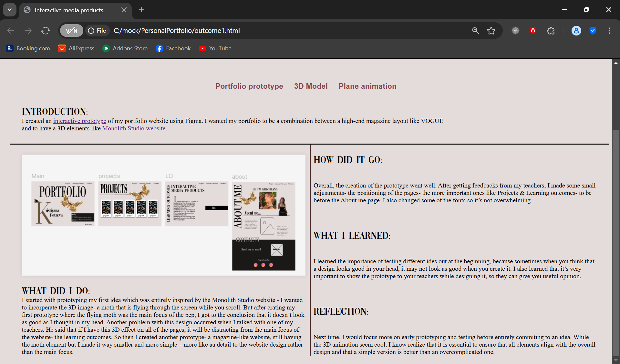Open the Portfolio prototype link
The height and width of the screenshot is (364, 620).
[x=249, y=86]
